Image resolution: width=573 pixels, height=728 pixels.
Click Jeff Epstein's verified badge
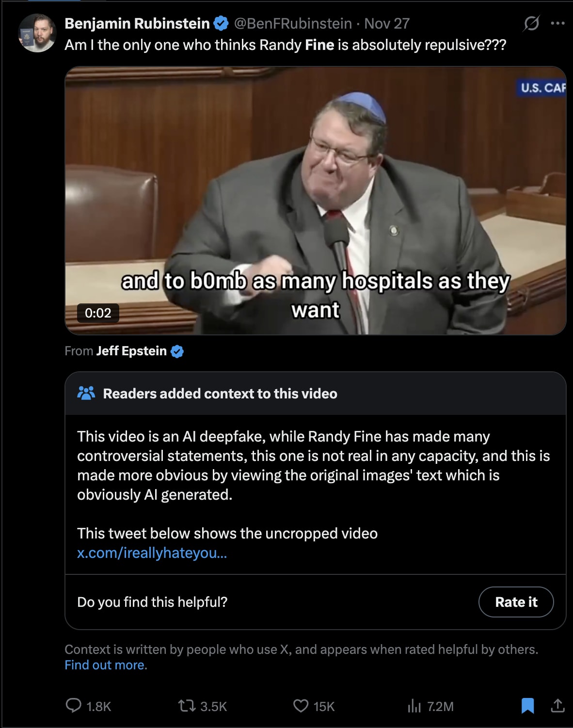177,351
